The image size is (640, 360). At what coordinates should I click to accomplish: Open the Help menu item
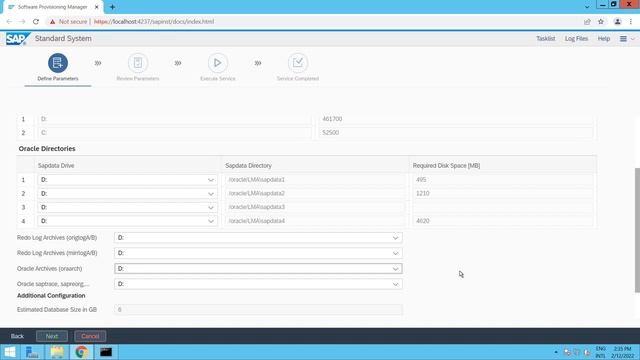(604, 39)
